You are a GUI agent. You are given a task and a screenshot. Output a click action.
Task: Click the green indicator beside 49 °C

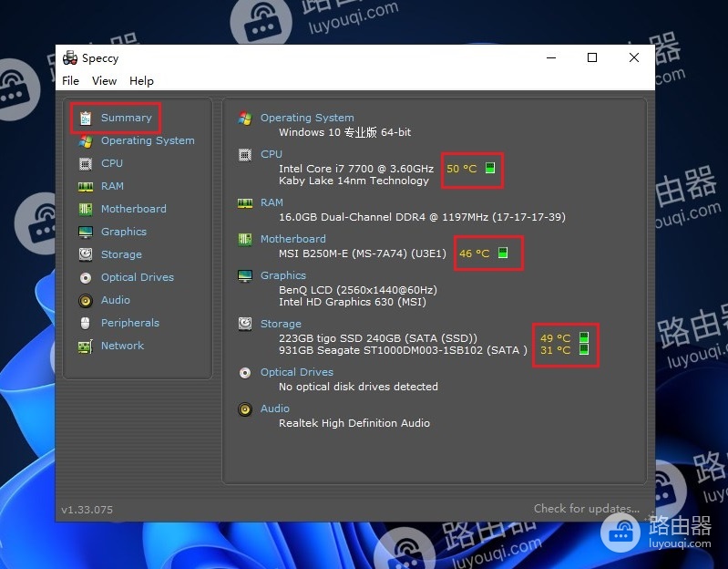point(584,336)
